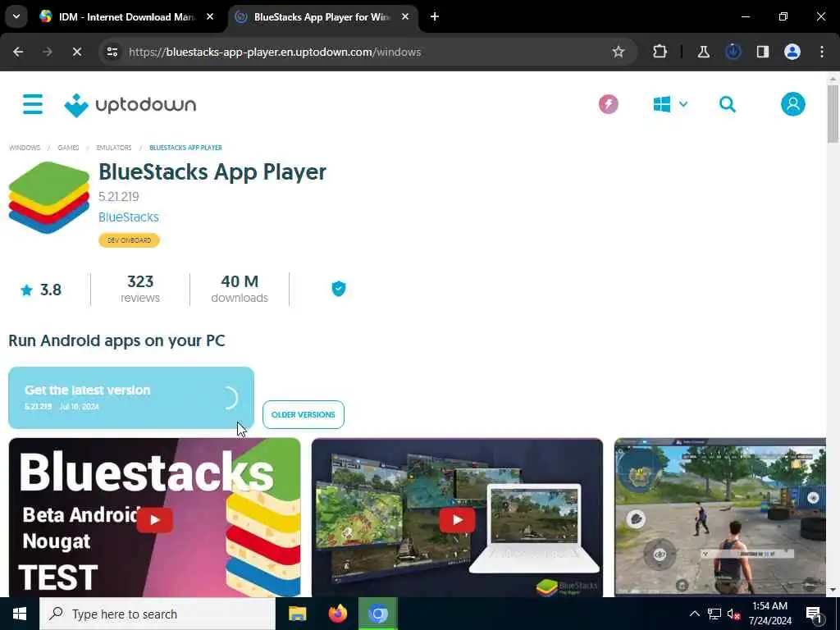Open a new browser tab
Image resolution: width=840 pixels, height=630 pixels.
pyautogui.click(x=435, y=16)
